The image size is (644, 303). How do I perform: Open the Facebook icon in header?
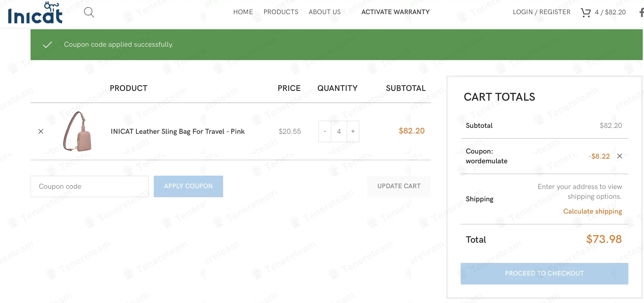tap(641, 12)
